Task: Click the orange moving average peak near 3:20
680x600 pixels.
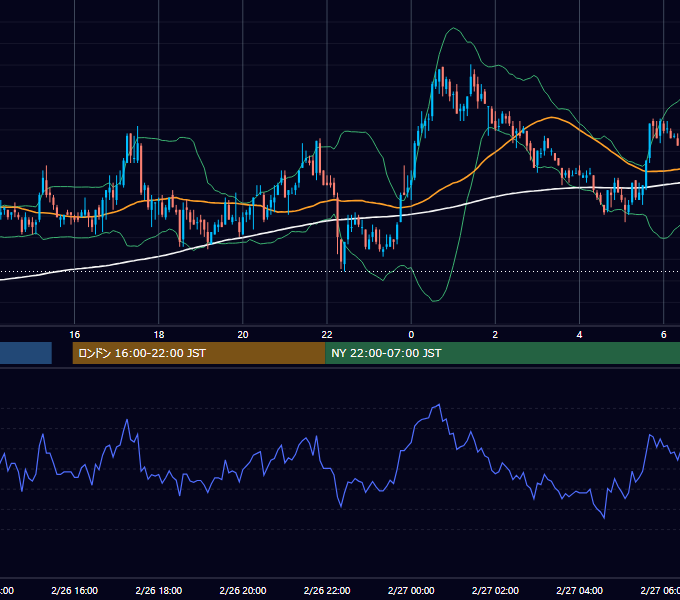Action: pos(552,117)
